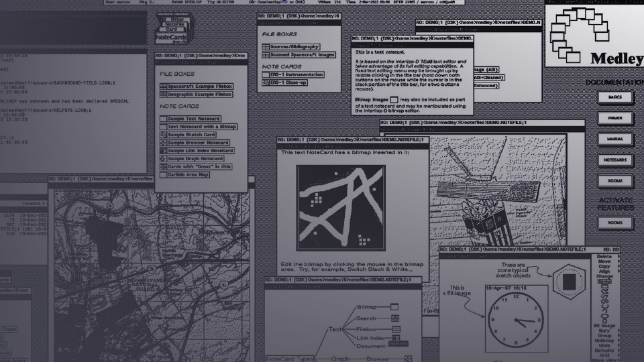
Task: Choose Undo in the sketch menu
Action: click(x=604, y=345)
